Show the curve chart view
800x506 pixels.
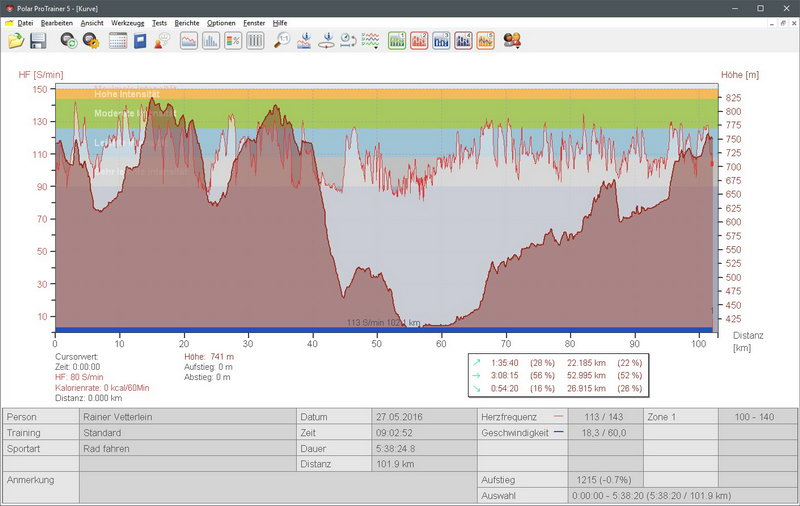[x=188, y=41]
